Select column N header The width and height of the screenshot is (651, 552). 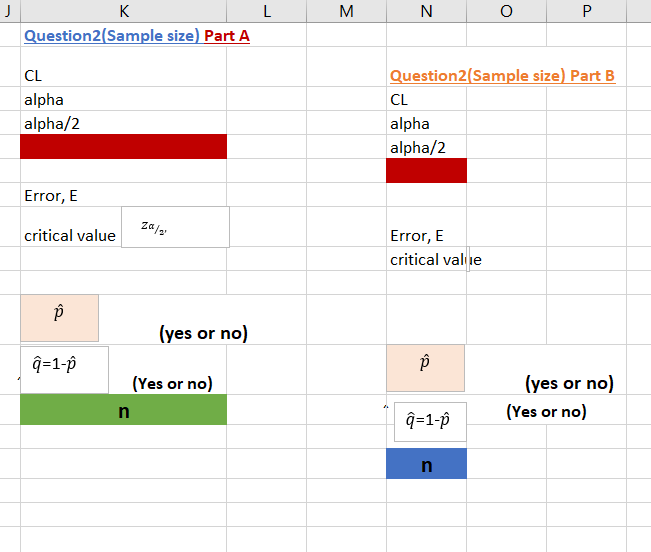426,11
